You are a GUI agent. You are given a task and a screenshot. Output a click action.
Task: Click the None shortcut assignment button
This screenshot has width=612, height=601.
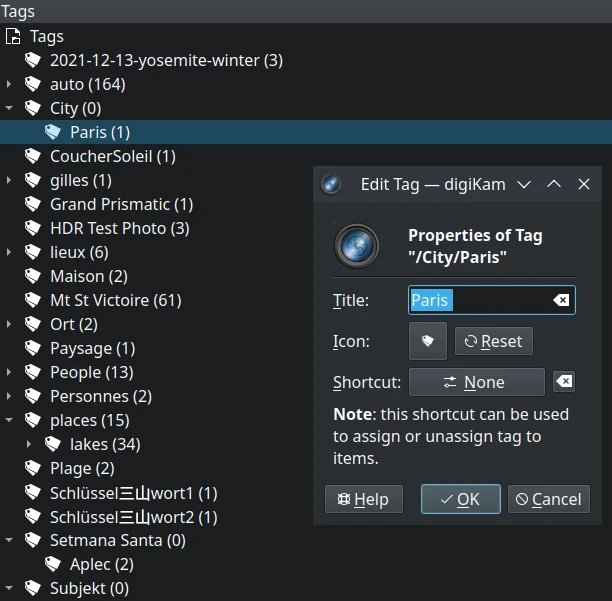click(476, 382)
